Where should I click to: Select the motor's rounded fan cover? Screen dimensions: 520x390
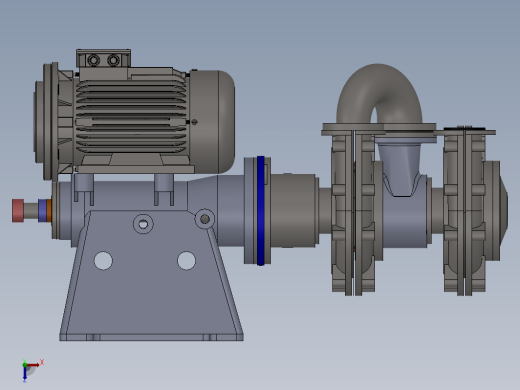(212, 122)
